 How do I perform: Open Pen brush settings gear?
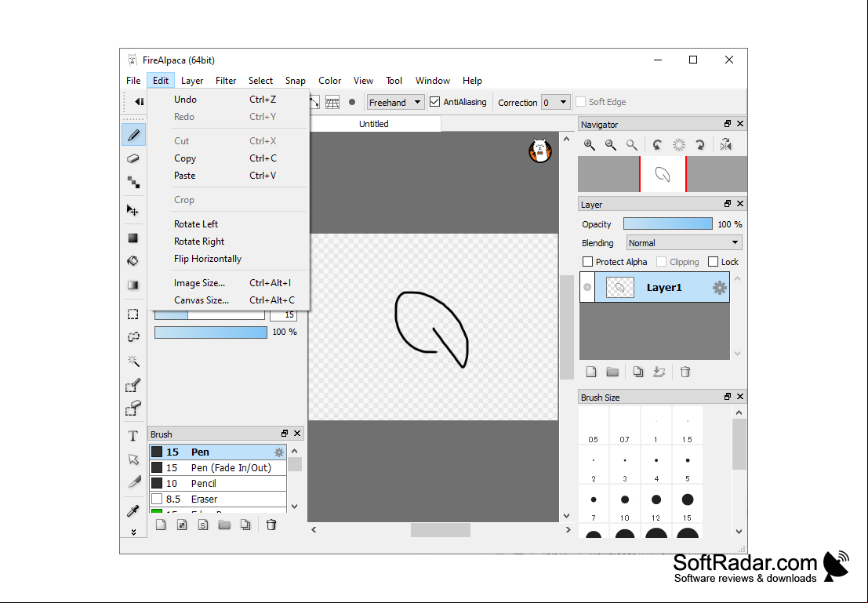point(279,452)
